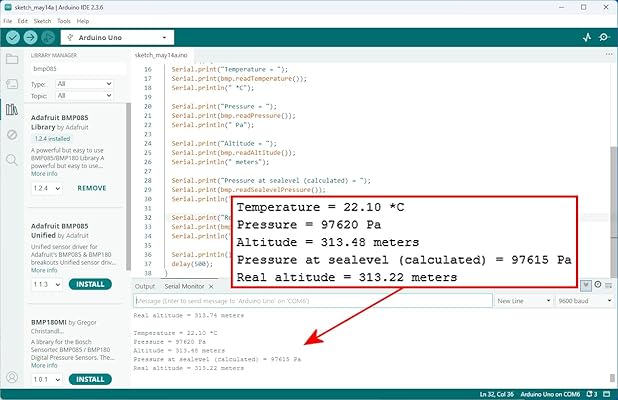618x400 pixels.
Task: Click the delay(500) code line
Action: (192, 264)
